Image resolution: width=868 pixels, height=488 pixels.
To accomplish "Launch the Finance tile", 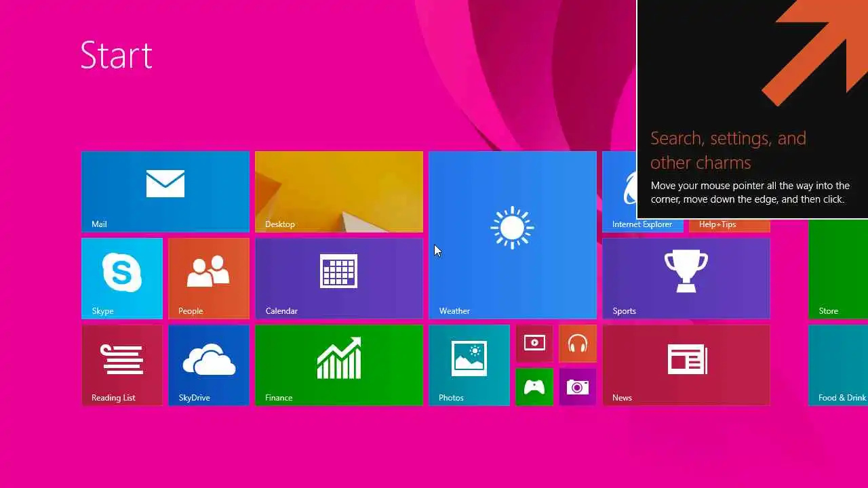I will (x=339, y=365).
